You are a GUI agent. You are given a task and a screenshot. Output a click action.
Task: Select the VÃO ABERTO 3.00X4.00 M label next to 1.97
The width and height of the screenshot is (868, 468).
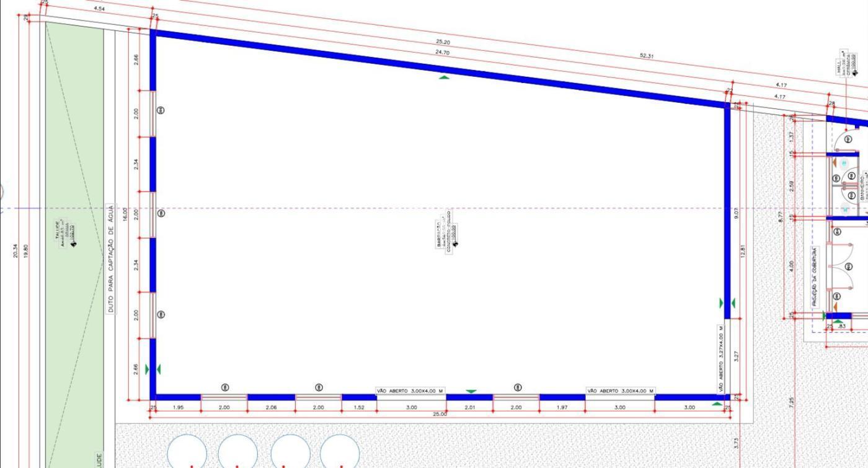click(x=621, y=391)
